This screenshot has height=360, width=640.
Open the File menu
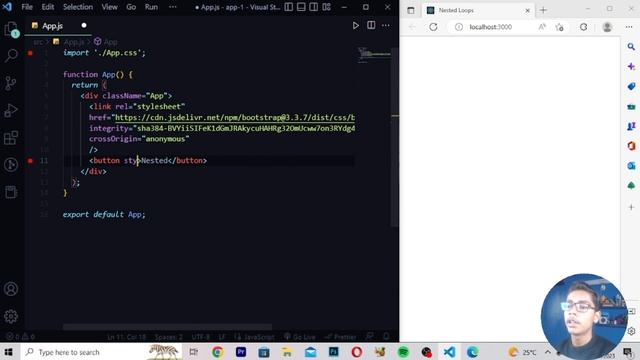coord(27,7)
